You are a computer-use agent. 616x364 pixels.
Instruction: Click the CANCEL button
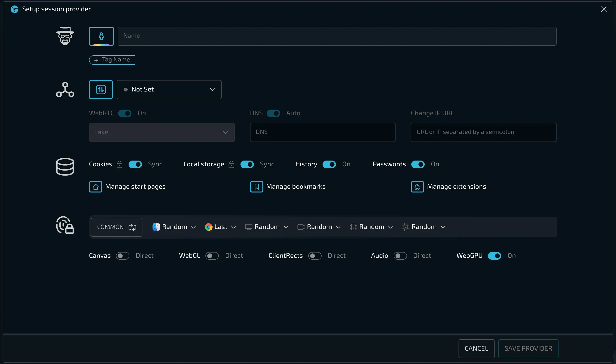coord(476,349)
